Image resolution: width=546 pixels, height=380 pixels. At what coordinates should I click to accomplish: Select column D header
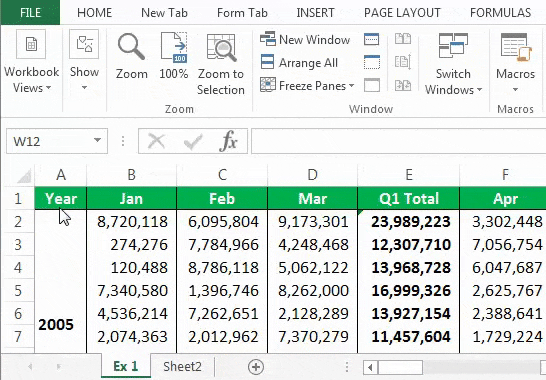tap(312, 175)
